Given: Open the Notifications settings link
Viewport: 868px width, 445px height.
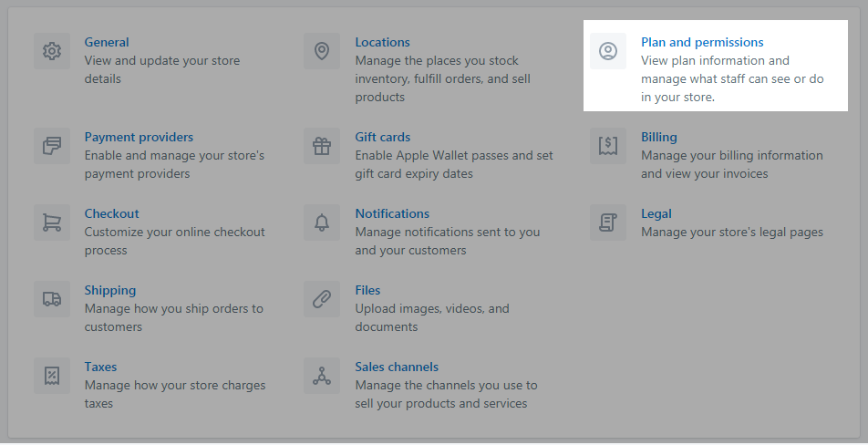Looking at the screenshot, I should tap(392, 213).
